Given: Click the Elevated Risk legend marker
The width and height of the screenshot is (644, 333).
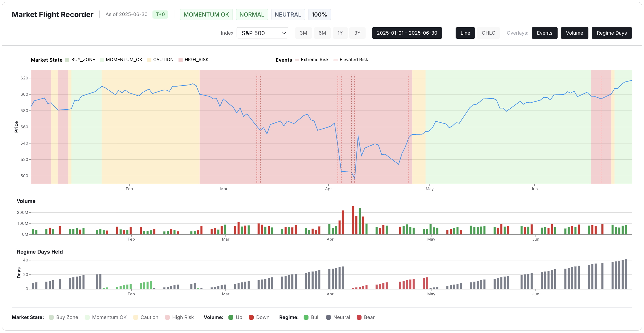Looking at the screenshot, I should [x=336, y=60].
